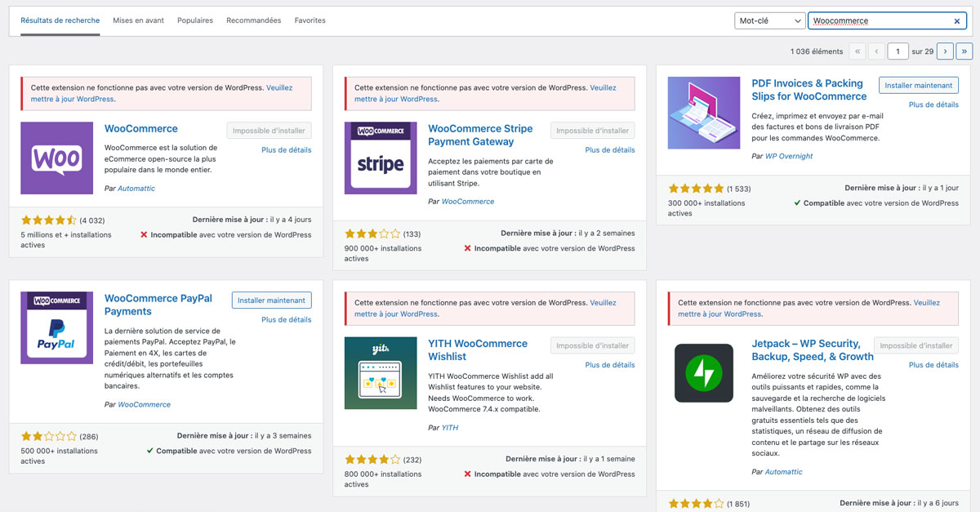Click the green Jetpack lightning icon
This screenshot has width=980, height=512.
click(703, 373)
